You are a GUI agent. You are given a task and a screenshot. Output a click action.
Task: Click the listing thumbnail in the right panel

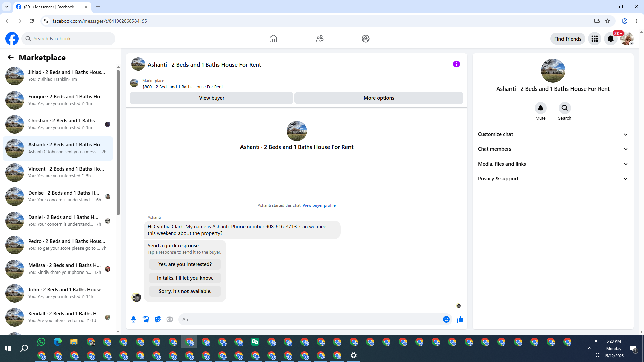pyautogui.click(x=553, y=71)
